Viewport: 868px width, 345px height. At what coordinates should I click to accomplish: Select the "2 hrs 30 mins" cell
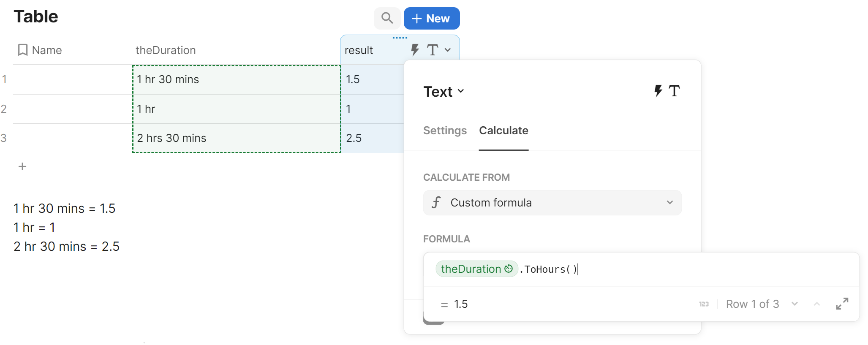click(x=236, y=138)
